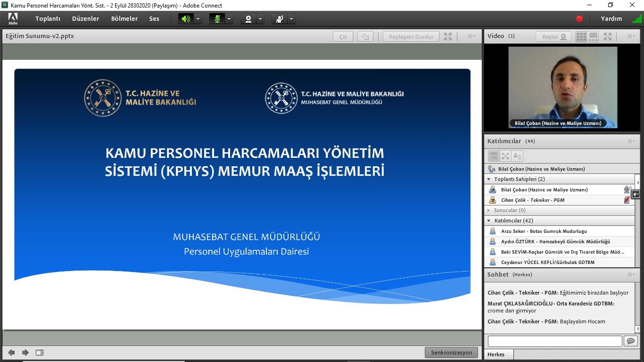Screen dimensions: 644x362
Task: Click the send chat message bubble button
Action: coord(630,341)
